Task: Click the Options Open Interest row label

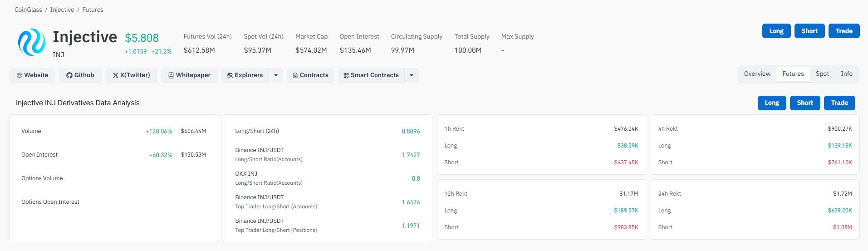Action: (50, 202)
